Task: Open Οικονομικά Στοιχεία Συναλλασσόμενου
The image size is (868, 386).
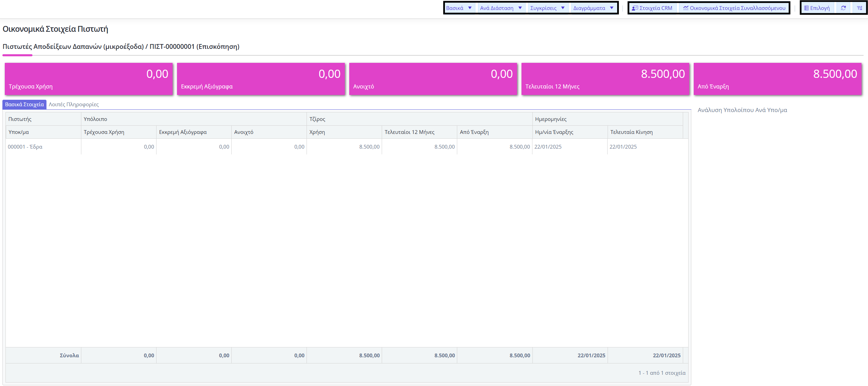Action: tap(734, 8)
